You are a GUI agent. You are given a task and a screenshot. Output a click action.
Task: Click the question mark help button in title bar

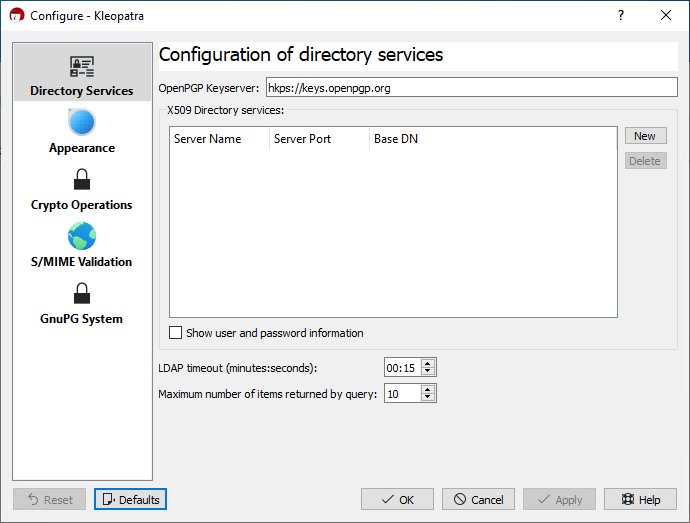tap(620, 15)
